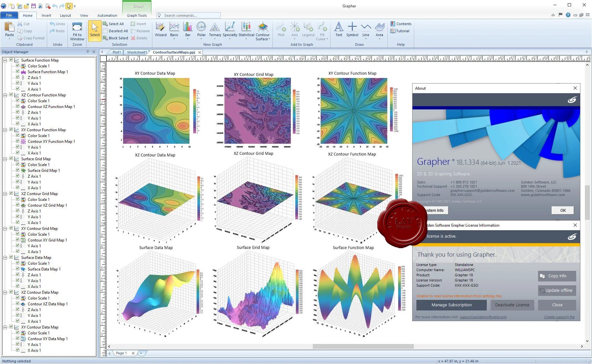Collapse the XZ Contour Data Map node
Screen dimensions: 592x364
(5, 292)
